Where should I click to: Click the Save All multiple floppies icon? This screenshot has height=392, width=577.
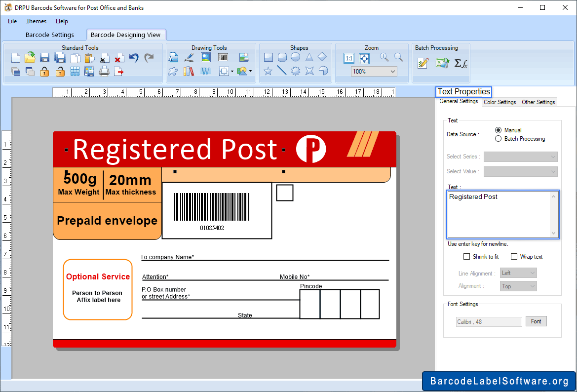(x=60, y=57)
